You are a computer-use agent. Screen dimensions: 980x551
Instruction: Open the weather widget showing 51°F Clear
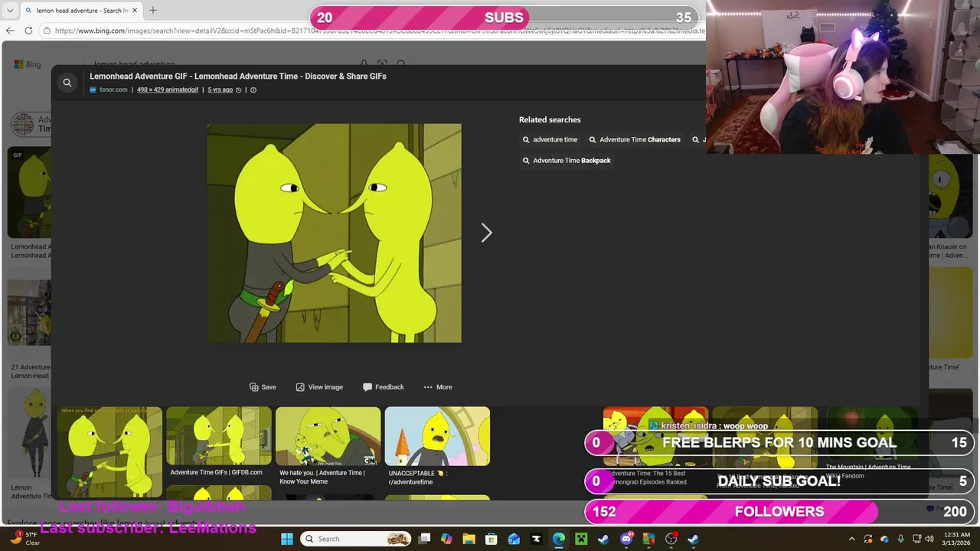click(x=24, y=539)
